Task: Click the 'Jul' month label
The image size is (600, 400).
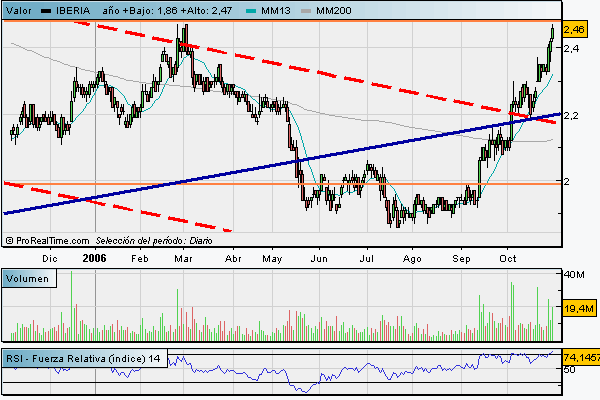Action: 367,259
